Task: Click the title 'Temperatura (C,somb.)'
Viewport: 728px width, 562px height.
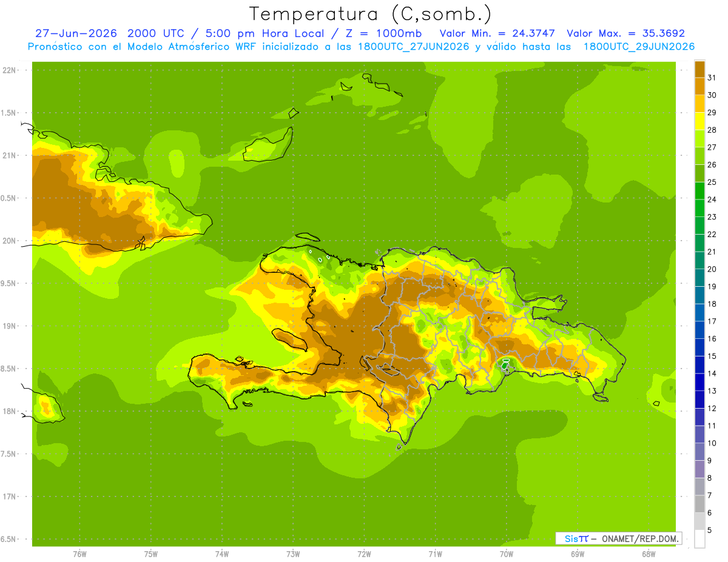Action: tap(369, 14)
